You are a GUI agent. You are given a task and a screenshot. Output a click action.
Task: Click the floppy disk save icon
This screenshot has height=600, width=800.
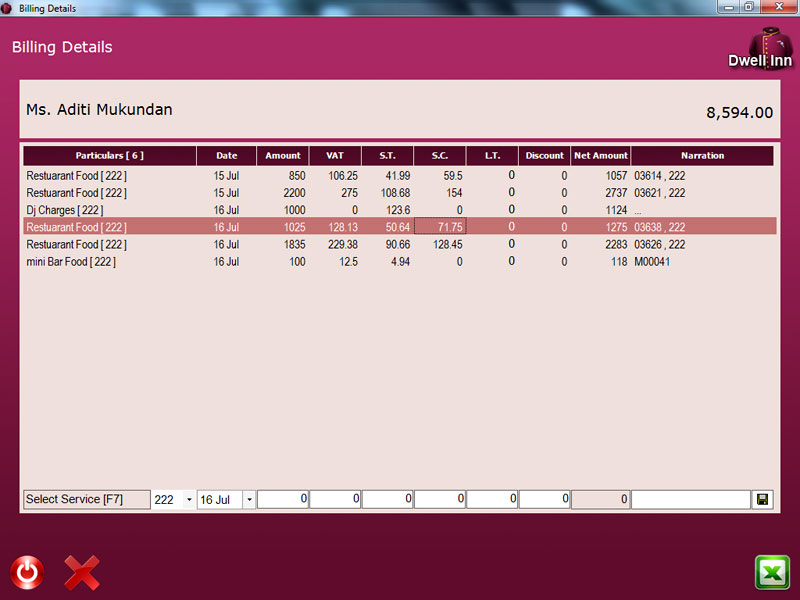click(764, 499)
